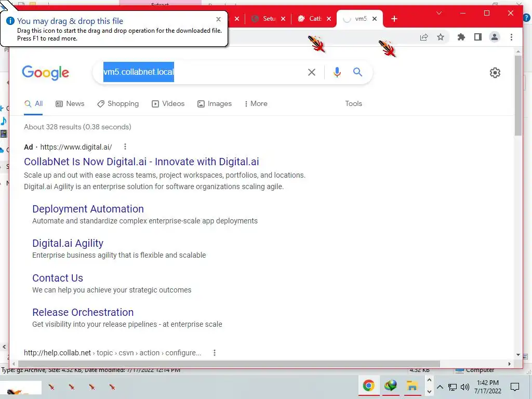This screenshot has width=532, height=399.
Task: Open Chrome profile avatar
Action: (x=495, y=37)
